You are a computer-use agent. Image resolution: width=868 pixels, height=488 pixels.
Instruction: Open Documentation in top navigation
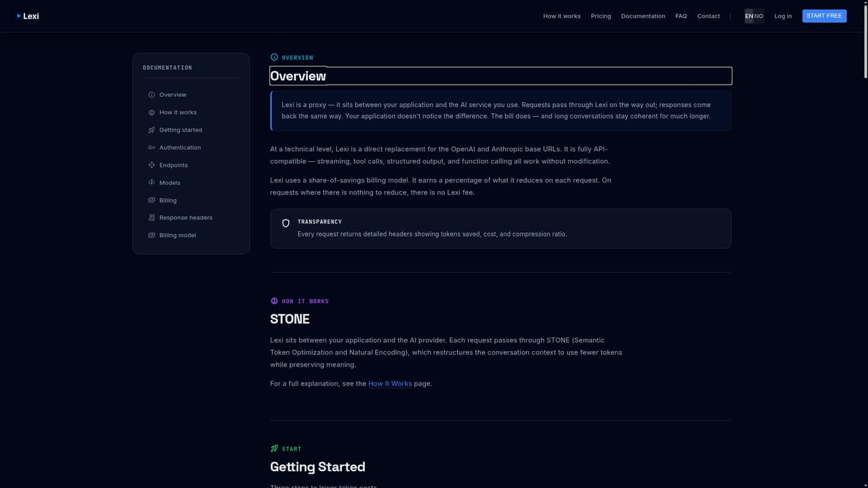[643, 16]
